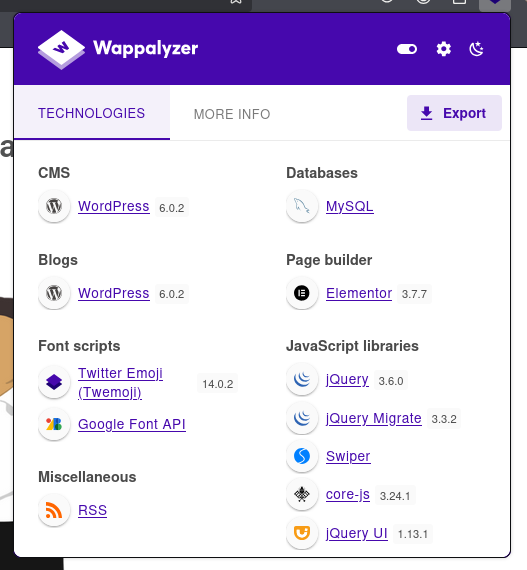Click the Elementor icon
Screen dimensions: 527x570
pyautogui.click(x=302, y=293)
